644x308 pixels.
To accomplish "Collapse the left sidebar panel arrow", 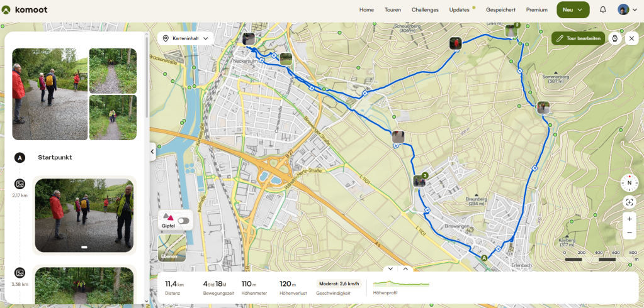I will [x=152, y=151].
